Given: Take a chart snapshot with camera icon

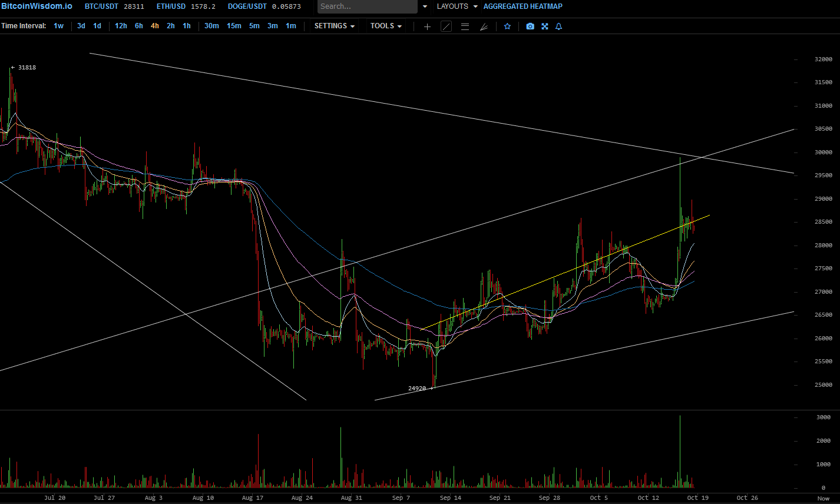Looking at the screenshot, I should click(530, 26).
